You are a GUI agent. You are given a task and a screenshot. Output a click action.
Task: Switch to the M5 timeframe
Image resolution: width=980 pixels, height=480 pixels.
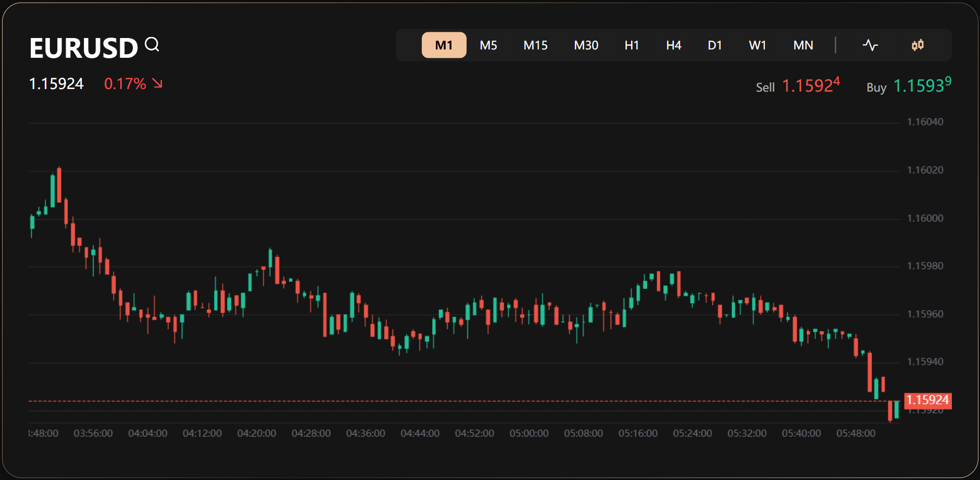click(x=488, y=45)
